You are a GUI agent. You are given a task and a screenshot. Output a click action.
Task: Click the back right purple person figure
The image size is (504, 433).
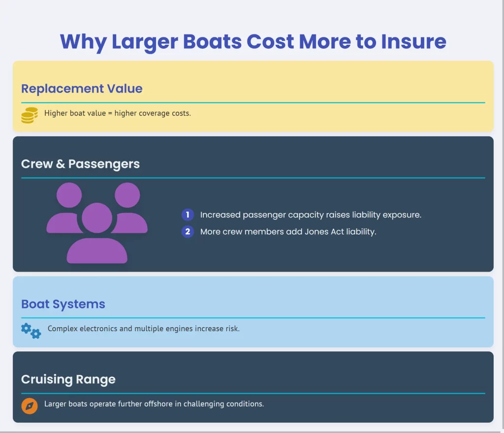point(128,209)
